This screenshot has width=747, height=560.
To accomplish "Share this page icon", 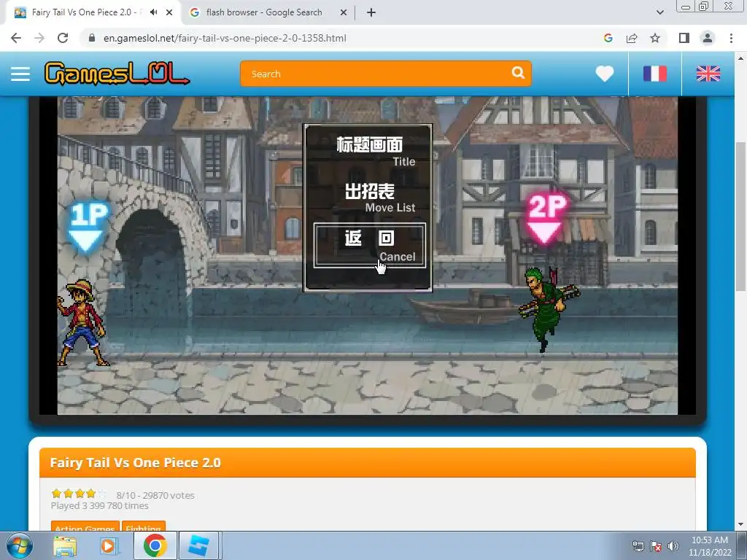I will point(632,38).
